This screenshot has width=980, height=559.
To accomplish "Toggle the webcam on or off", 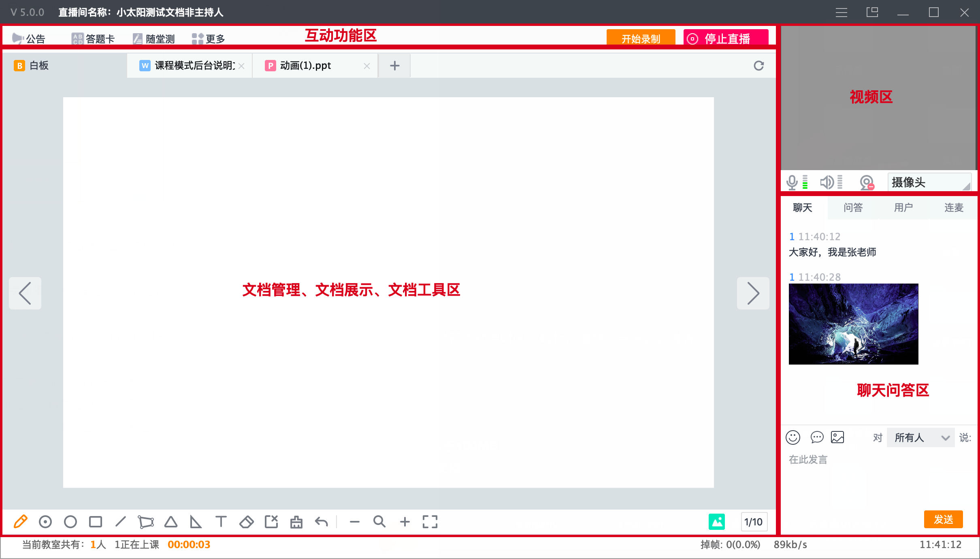I will (x=867, y=183).
